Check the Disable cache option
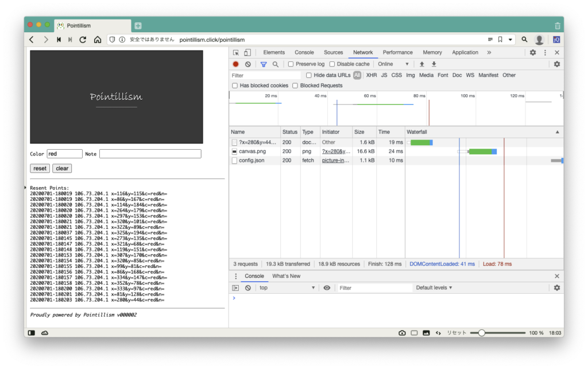This screenshot has width=588, height=369. (332, 64)
